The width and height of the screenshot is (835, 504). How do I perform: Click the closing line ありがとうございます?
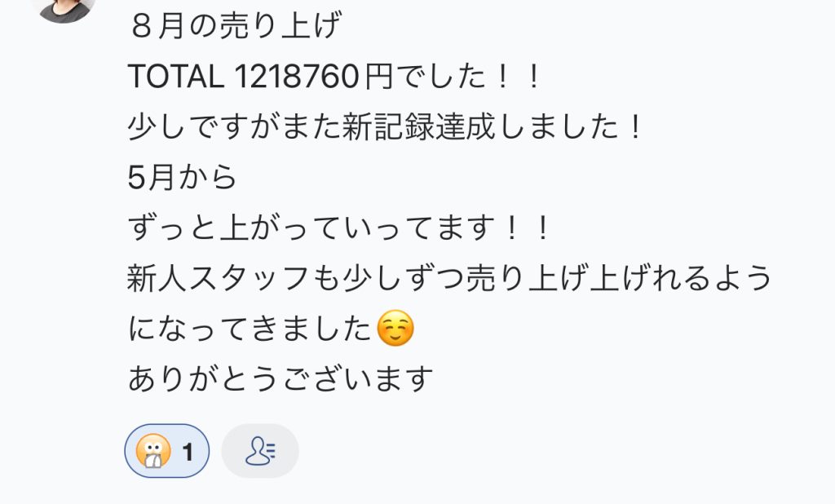tap(281, 378)
